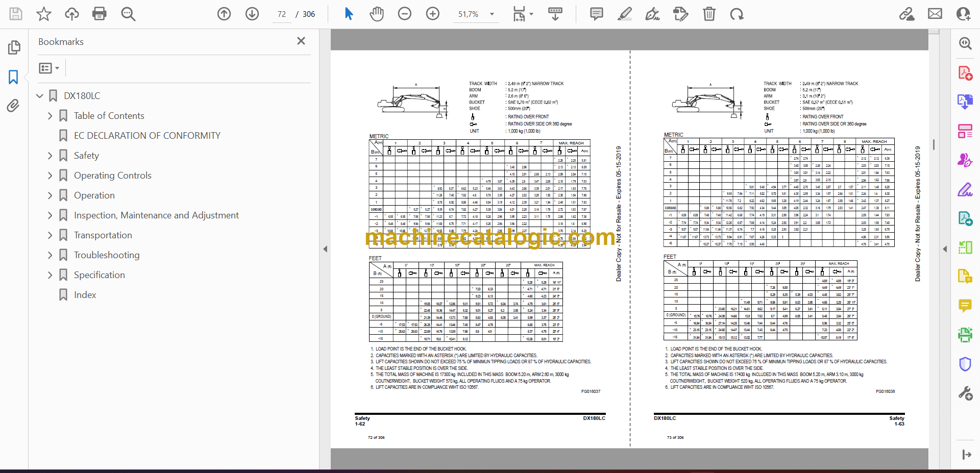The width and height of the screenshot is (980, 473).
Task: Send the file by email
Action: [935, 14]
